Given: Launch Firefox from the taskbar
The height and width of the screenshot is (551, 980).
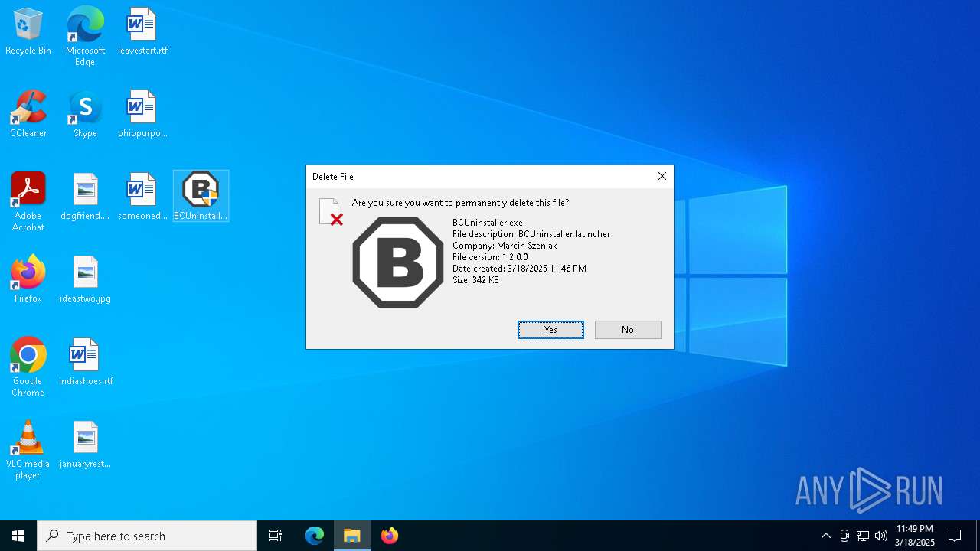Looking at the screenshot, I should click(390, 536).
